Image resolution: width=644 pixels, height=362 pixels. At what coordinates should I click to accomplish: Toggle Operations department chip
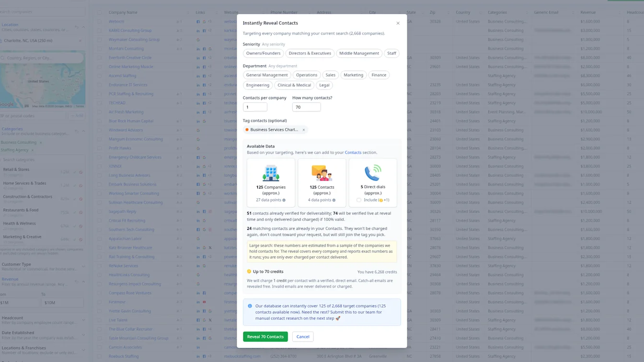coord(307,75)
